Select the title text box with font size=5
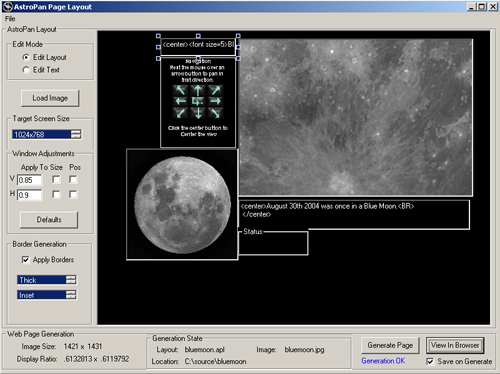This screenshot has height=374, width=500. (x=198, y=47)
